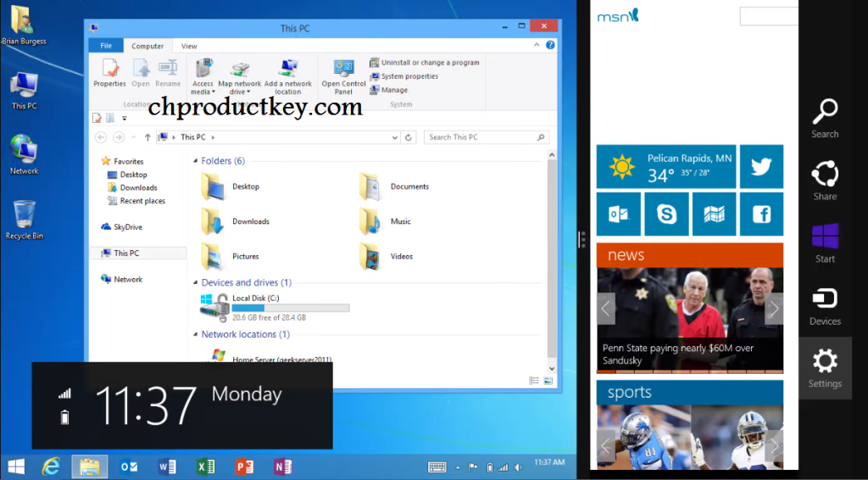Click the Refresh button in address bar
This screenshot has height=480, width=868.
click(409, 137)
